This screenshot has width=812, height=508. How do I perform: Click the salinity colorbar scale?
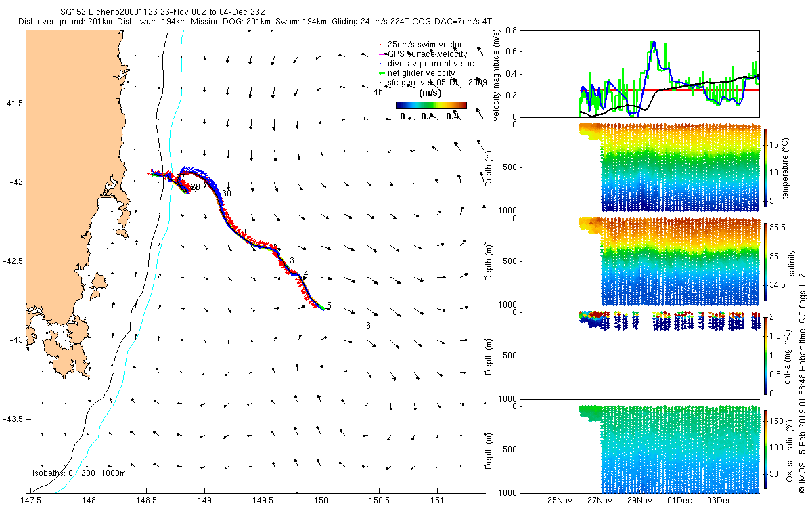[765, 261]
